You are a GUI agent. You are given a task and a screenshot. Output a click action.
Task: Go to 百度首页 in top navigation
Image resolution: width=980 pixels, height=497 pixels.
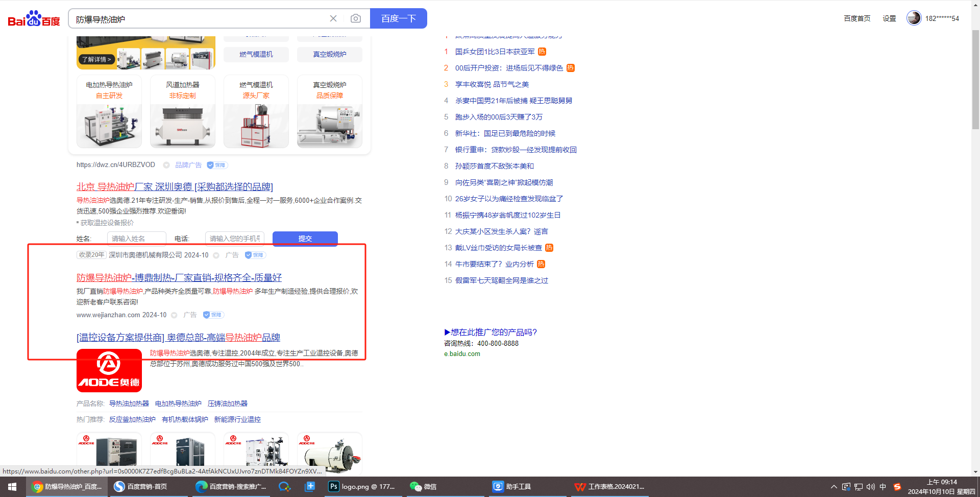(857, 18)
